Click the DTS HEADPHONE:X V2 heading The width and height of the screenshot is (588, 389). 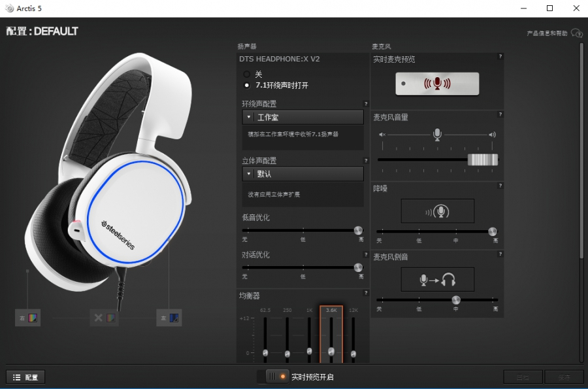click(280, 59)
